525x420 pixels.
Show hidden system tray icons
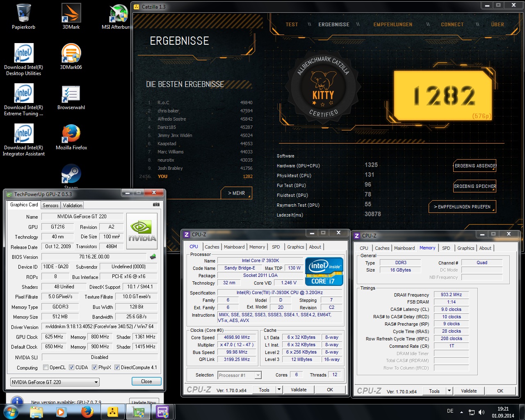[461, 412]
